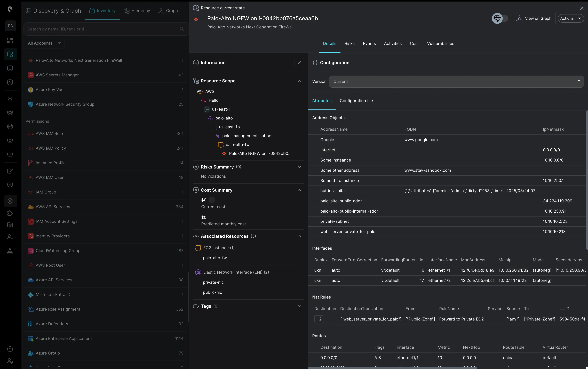This screenshot has height=369, width=588.
Task: Select palo-management-subnet in Resource Scope
Action: click(x=247, y=136)
